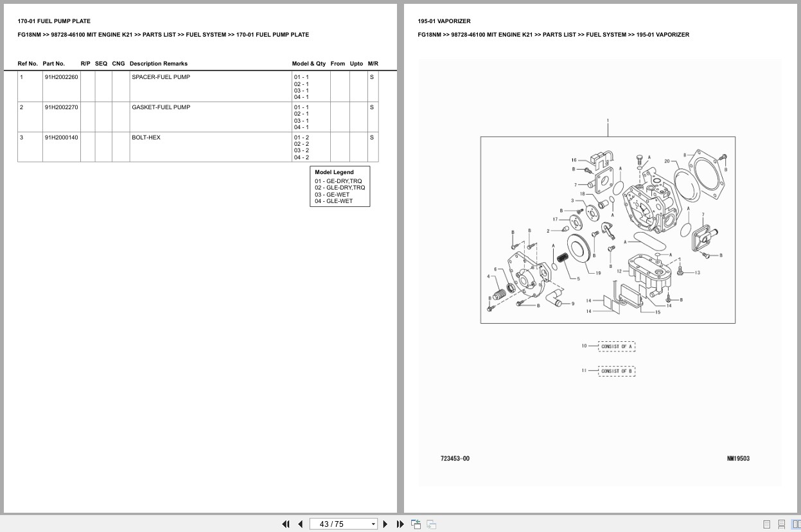Go to the next page
The height and width of the screenshot is (532, 801).
click(385, 524)
